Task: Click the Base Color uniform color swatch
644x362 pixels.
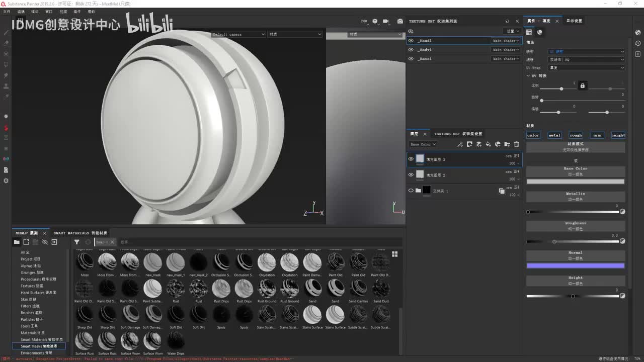Action: (x=575, y=182)
